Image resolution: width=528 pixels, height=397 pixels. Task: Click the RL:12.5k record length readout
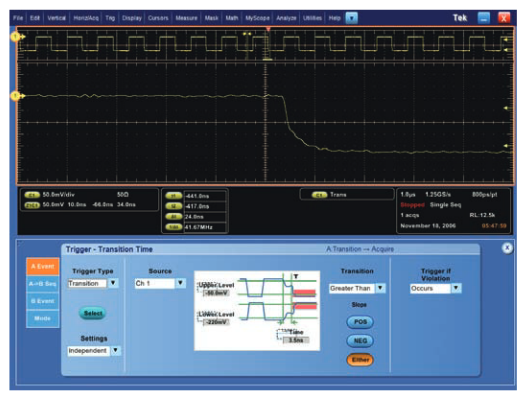coord(482,216)
